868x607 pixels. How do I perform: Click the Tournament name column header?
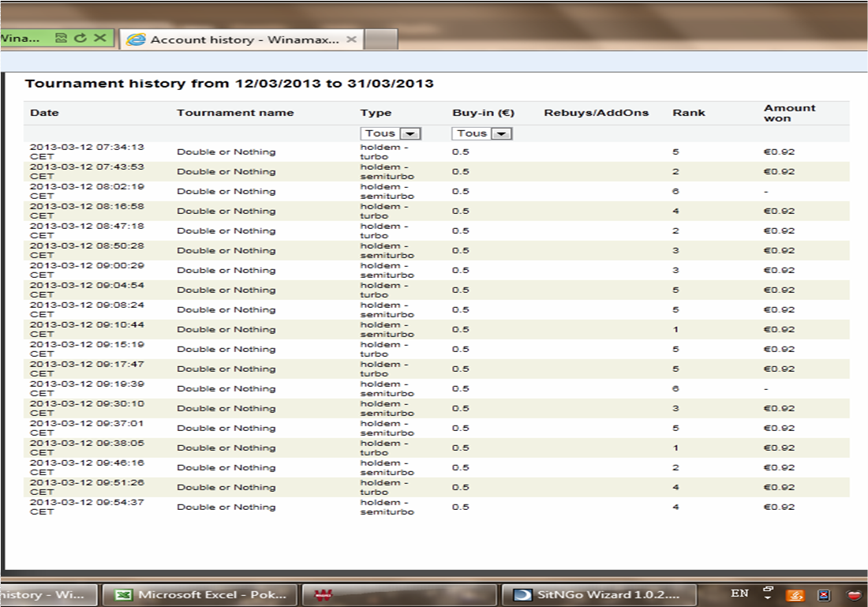tap(235, 113)
